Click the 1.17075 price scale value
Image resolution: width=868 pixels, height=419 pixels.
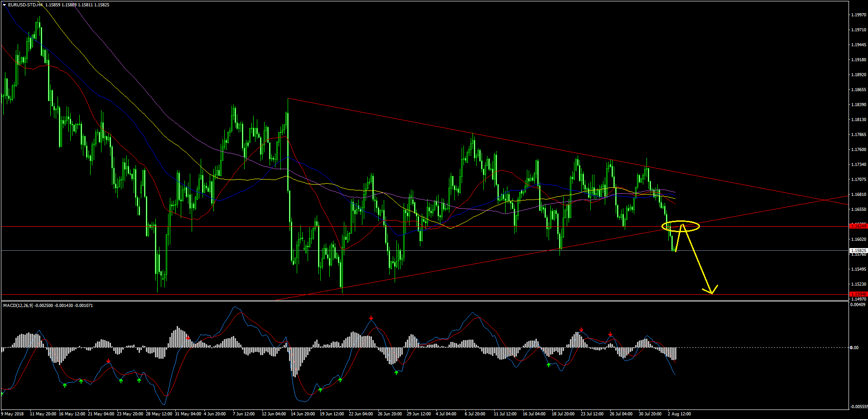pos(859,180)
